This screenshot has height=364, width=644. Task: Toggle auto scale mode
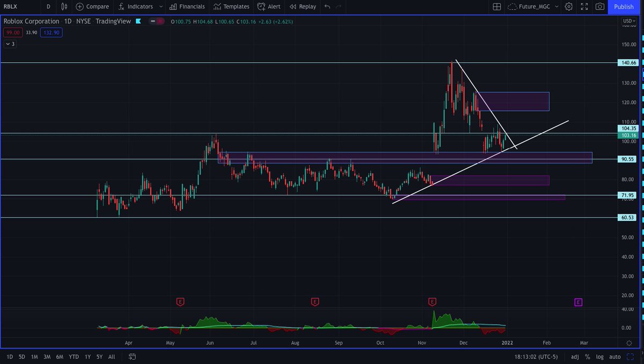[615, 356]
